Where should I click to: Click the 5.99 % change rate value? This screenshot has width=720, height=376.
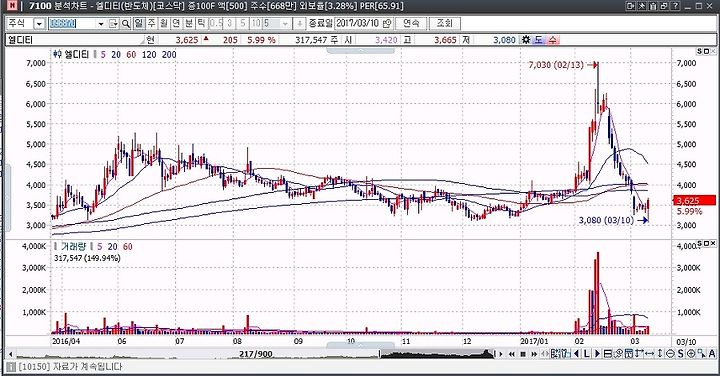[x=261, y=40]
